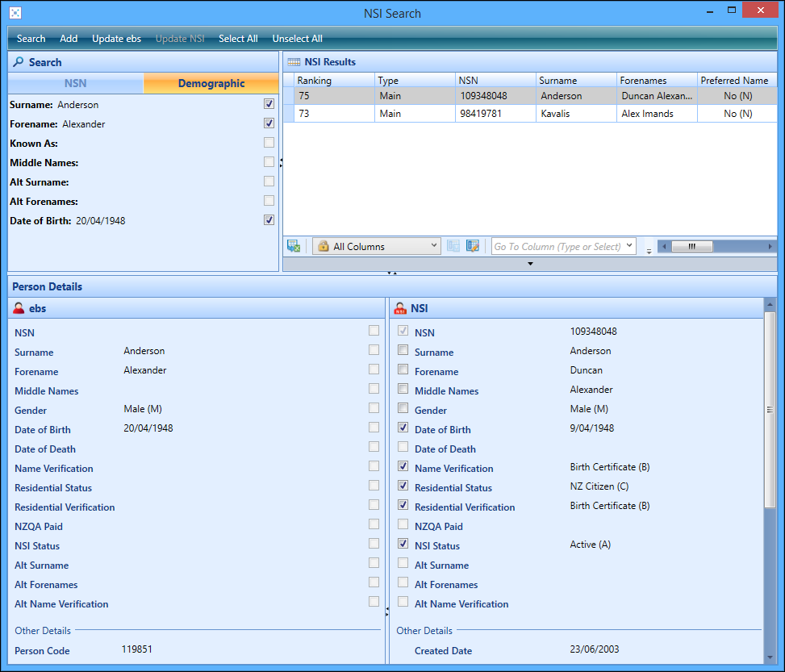Image resolution: width=785 pixels, height=672 pixels.
Task: Click the lock icon in All Columns box
Action: tap(324, 246)
